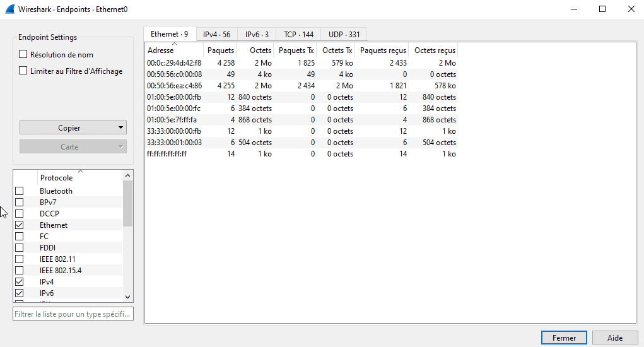Sort by the Octets Tx column header

tap(336, 50)
